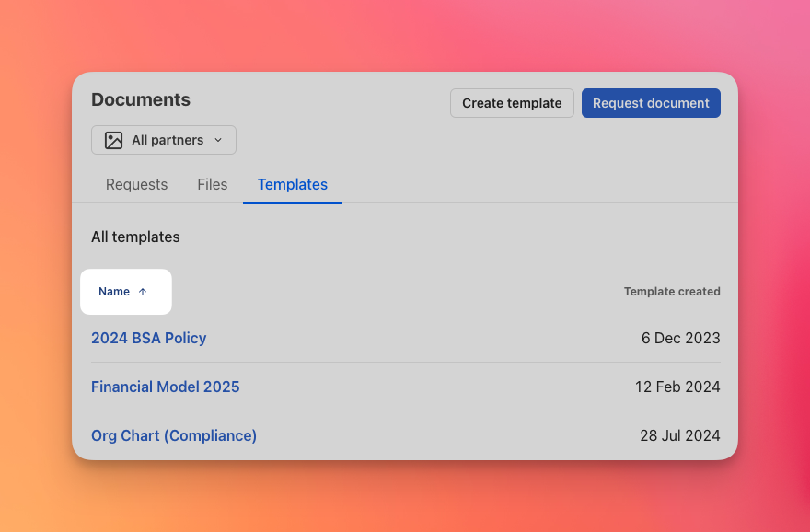Click the Template created column header

672,292
